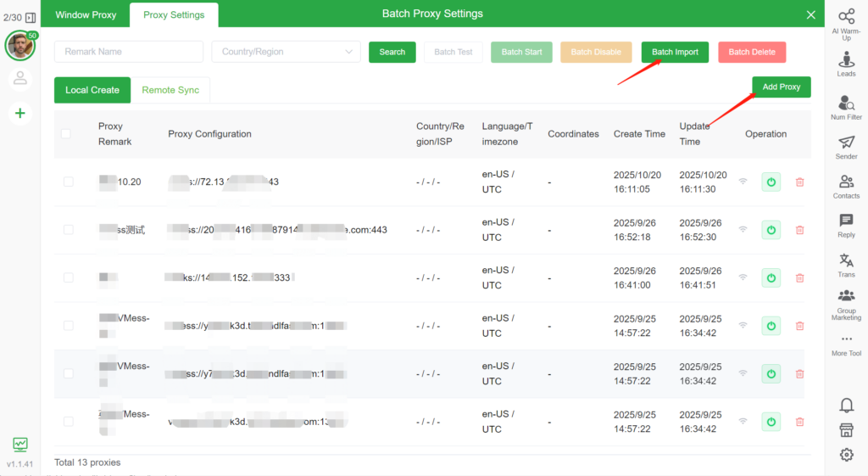Click the notification bell icon
Screen dimensions: 868x476
pyautogui.click(x=846, y=405)
